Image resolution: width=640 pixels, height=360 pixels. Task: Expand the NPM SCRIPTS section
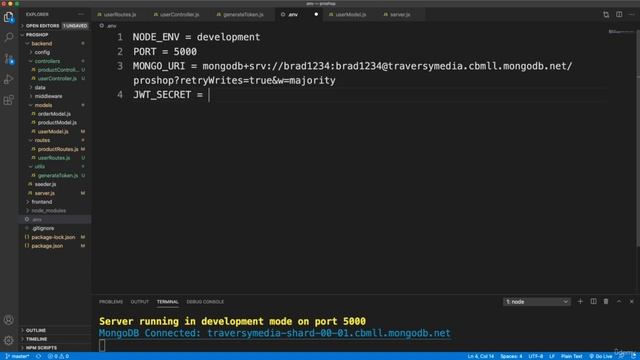55,348
